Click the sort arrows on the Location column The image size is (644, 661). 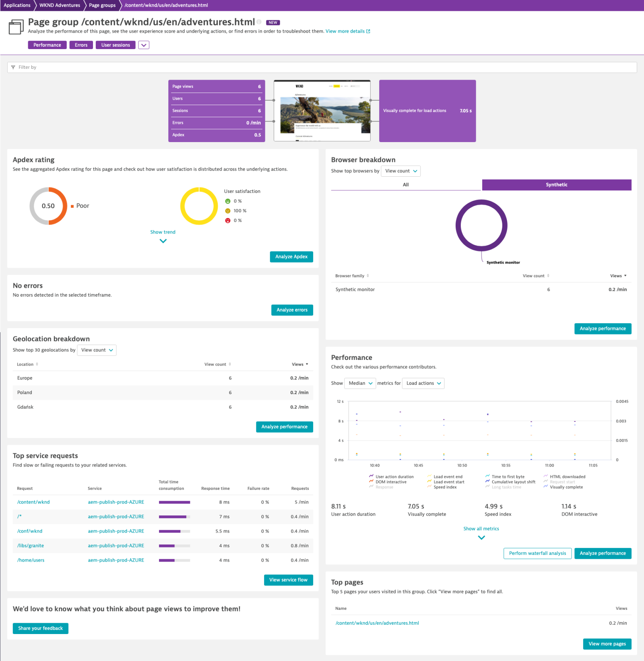pyautogui.click(x=37, y=364)
